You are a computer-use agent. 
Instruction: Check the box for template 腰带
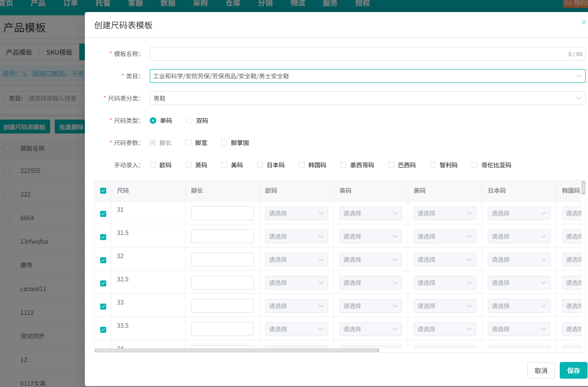[x=7, y=265]
